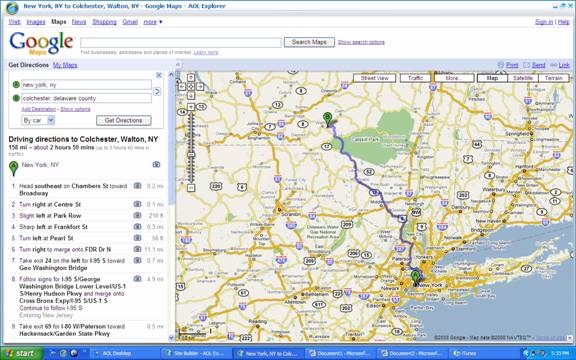Image resolution: width=576 pixels, height=360 pixels.
Task: Switch to Document1 Microsoft Word taskbar window
Action: tap(340, 353)
